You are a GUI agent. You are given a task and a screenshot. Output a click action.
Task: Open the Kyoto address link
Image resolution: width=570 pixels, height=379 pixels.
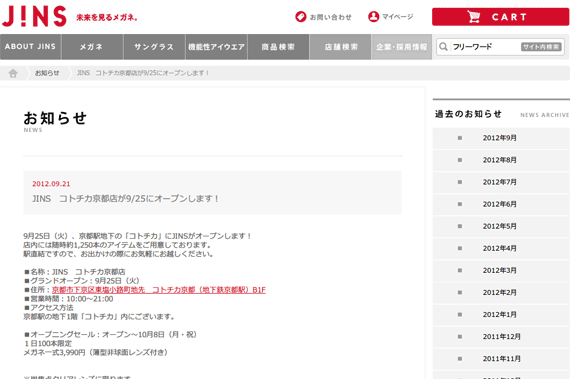159,290
